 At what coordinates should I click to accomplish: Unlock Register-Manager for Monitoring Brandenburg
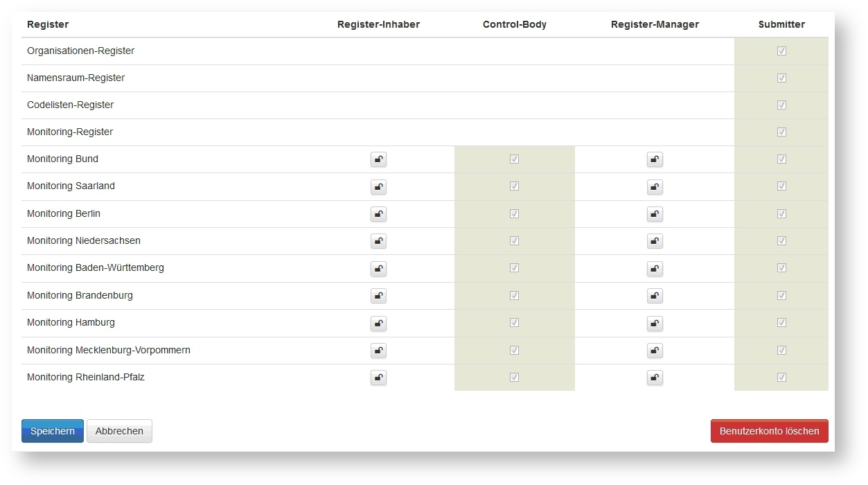coord(655,295)
